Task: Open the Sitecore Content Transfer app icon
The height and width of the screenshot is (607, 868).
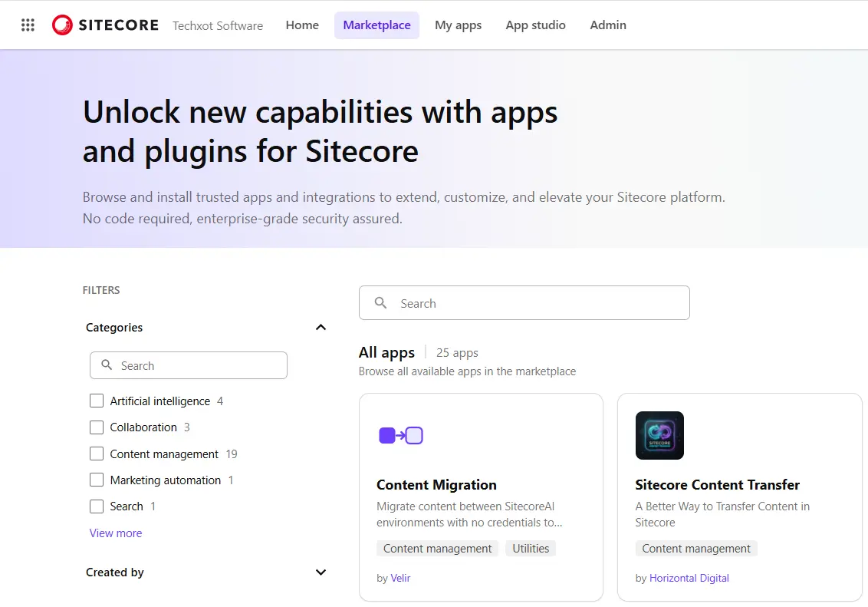Action: [x=659, y=435]
